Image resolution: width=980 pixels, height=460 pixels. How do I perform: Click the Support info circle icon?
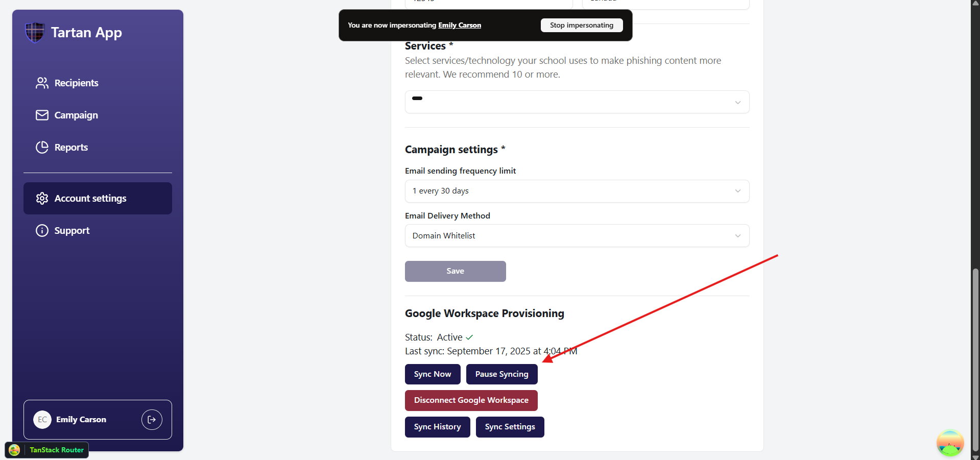tap(42, 231)
